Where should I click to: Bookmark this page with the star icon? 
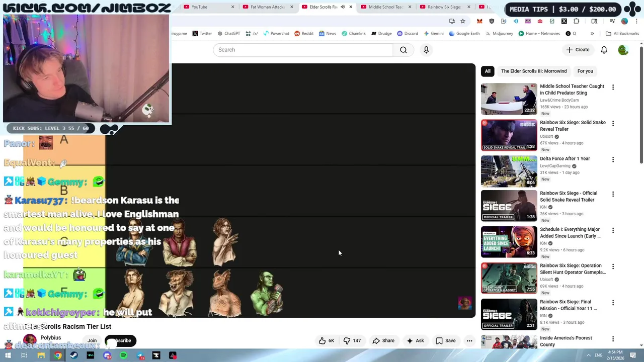[463, 21]
